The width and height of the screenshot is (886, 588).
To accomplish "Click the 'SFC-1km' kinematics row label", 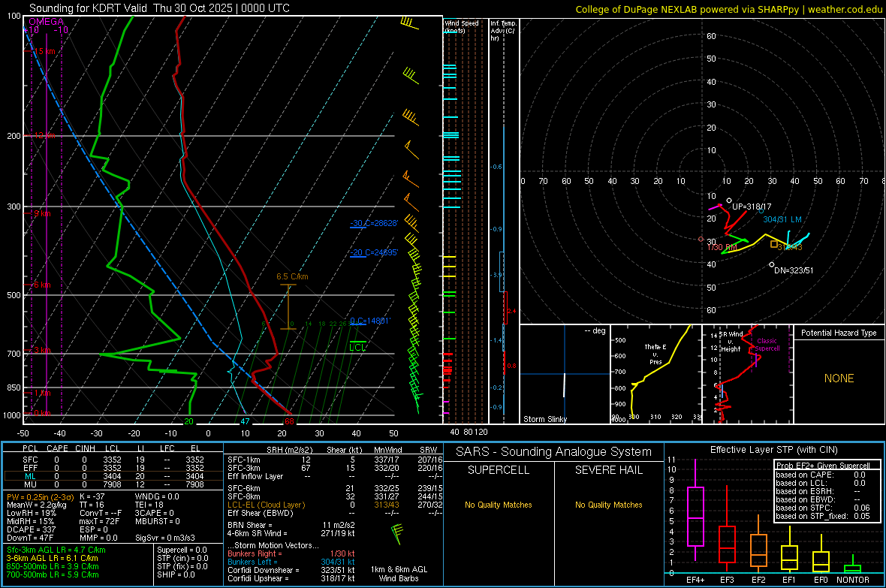I will pos(244,460).
